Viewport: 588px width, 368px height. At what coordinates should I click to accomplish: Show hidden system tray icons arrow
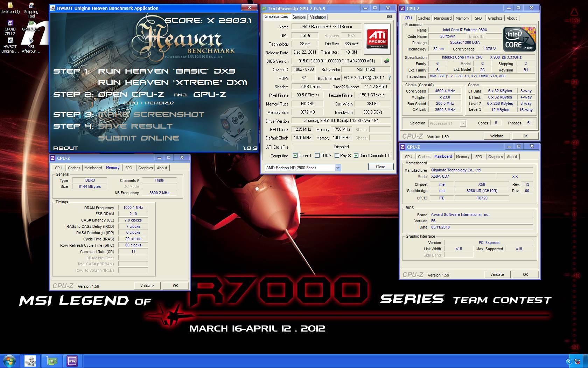[568, 361]
